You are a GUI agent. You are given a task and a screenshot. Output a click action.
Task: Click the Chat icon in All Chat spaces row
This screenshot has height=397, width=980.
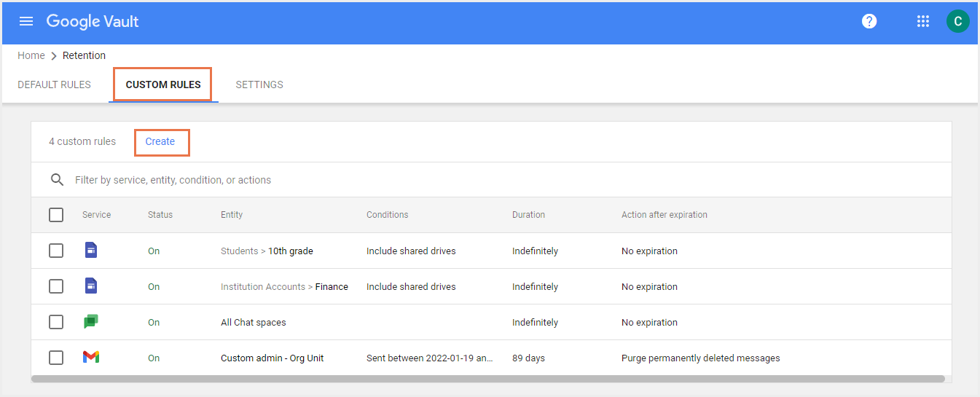coord(90,322)
